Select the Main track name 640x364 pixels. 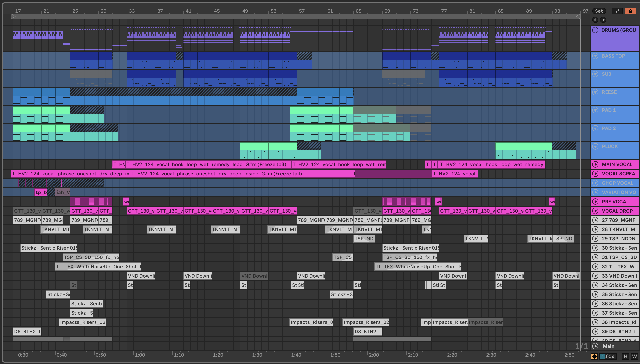pyautogui.click(x=608, y=346)
